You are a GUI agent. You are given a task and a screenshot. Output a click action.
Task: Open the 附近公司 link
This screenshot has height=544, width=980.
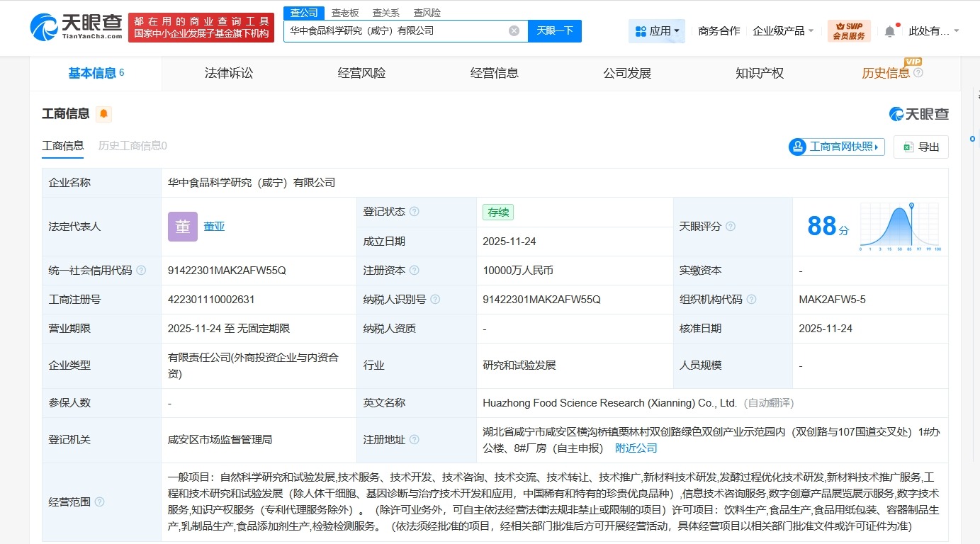pos(636,448)
